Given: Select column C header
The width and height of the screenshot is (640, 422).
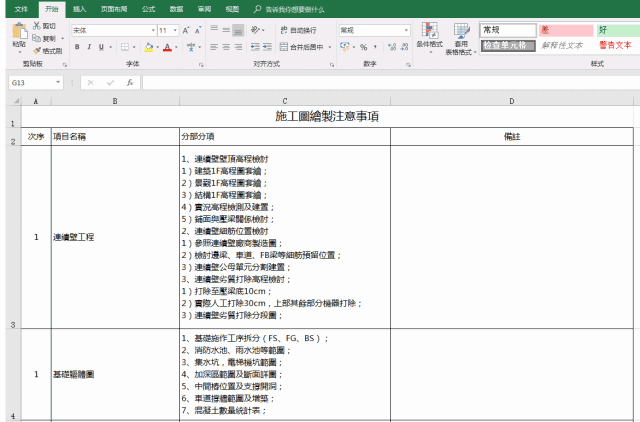Looking at the screenshot, I should 284,101.
